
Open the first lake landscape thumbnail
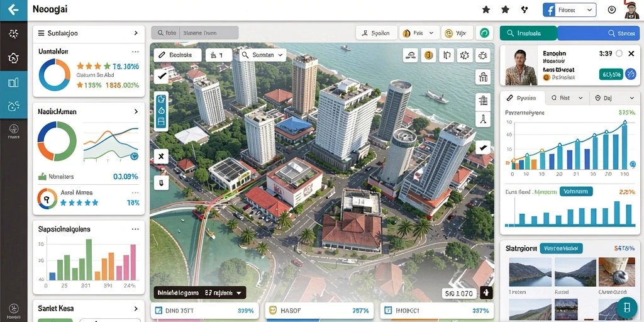(530, 272)
